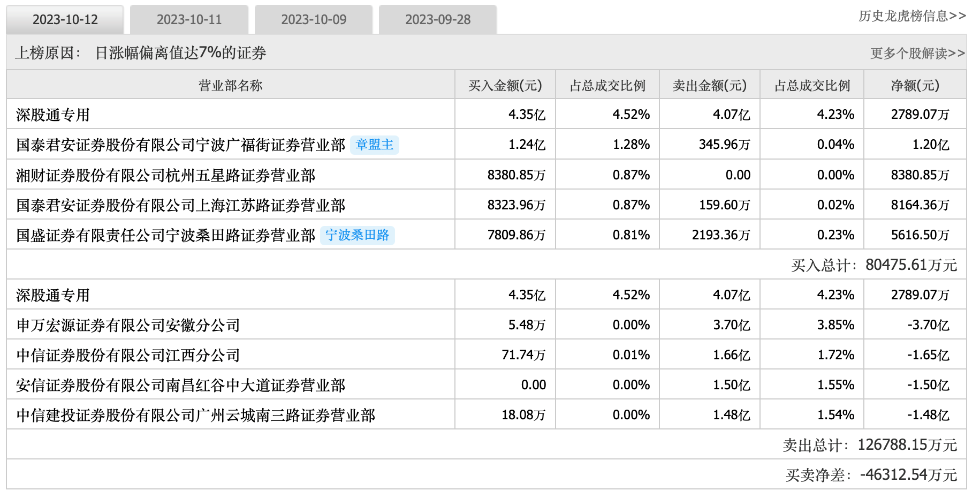Select 安信证券股份有限公司南昌红谷中大道证券营业部 name
Screen dimensions: 980x498
181,385
